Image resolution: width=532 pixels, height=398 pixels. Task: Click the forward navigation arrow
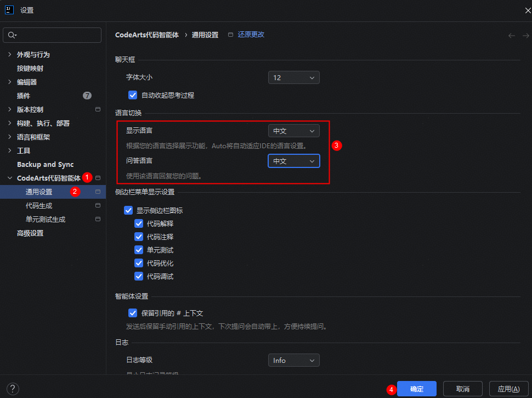coord(525,36)
